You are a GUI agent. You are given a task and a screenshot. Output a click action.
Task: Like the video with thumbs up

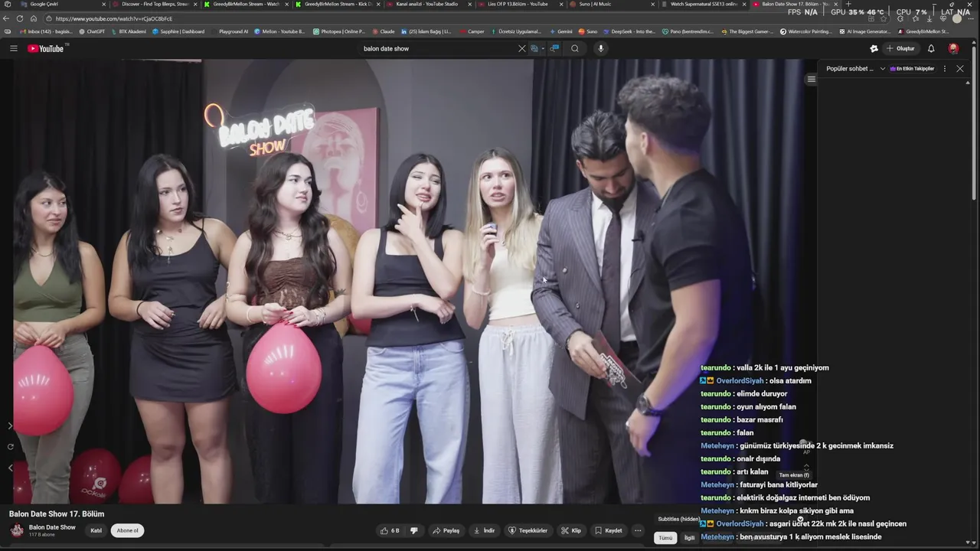(x=390, y=530)
